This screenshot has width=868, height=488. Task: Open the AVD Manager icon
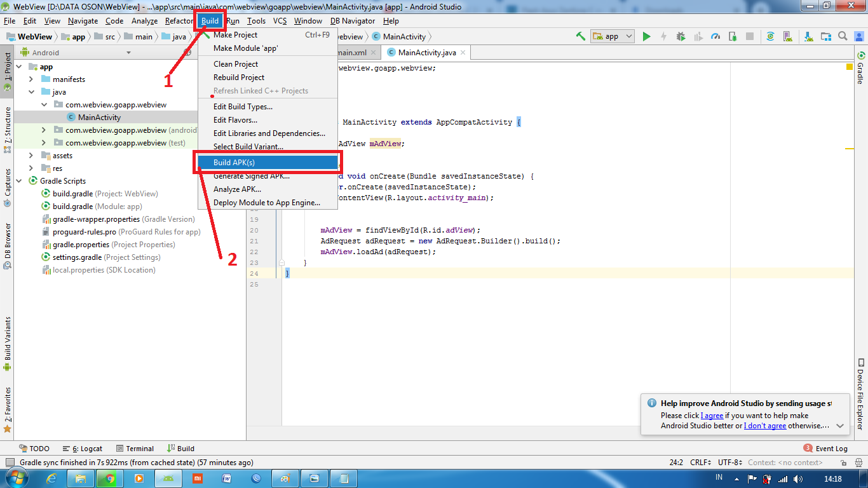(x=789, y=36)
